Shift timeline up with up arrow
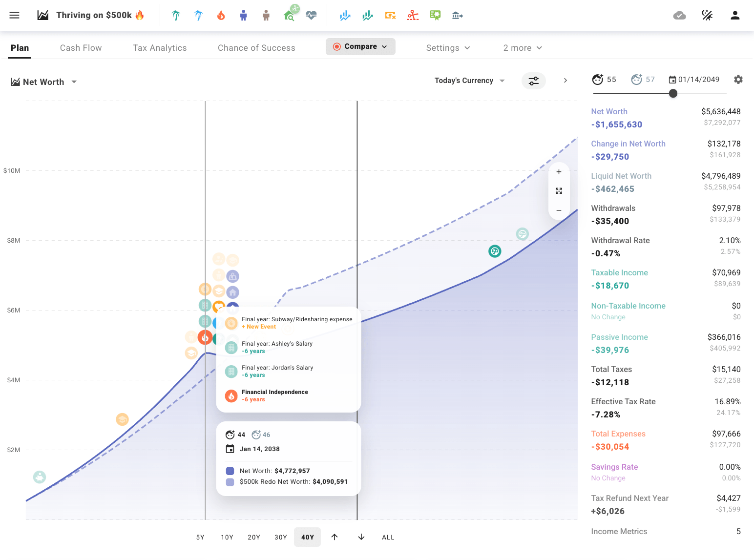The width and height of the screenshot is (754, 560). (335, 537)
